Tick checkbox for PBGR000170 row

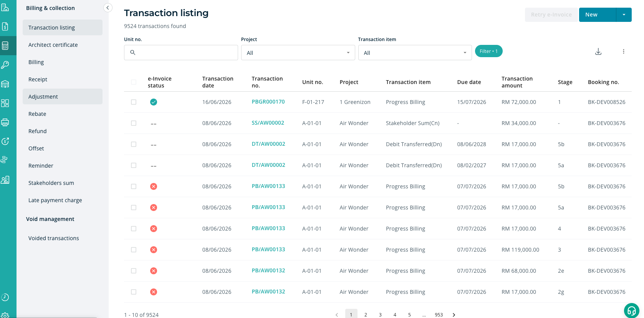point(134,102)
